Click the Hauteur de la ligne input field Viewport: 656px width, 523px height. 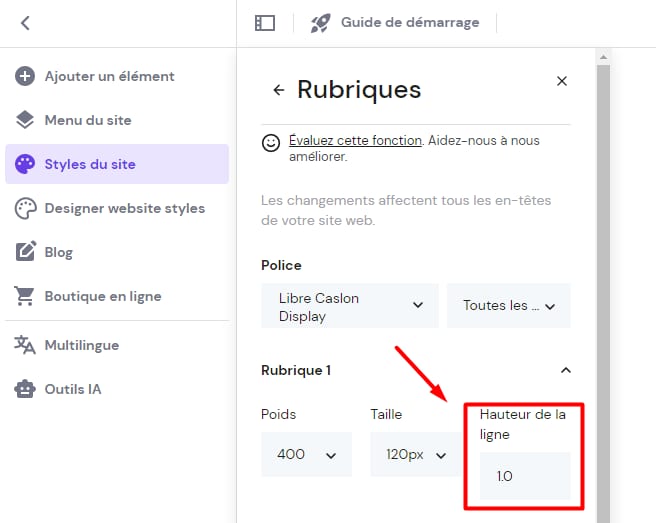(x=525, y=476)
